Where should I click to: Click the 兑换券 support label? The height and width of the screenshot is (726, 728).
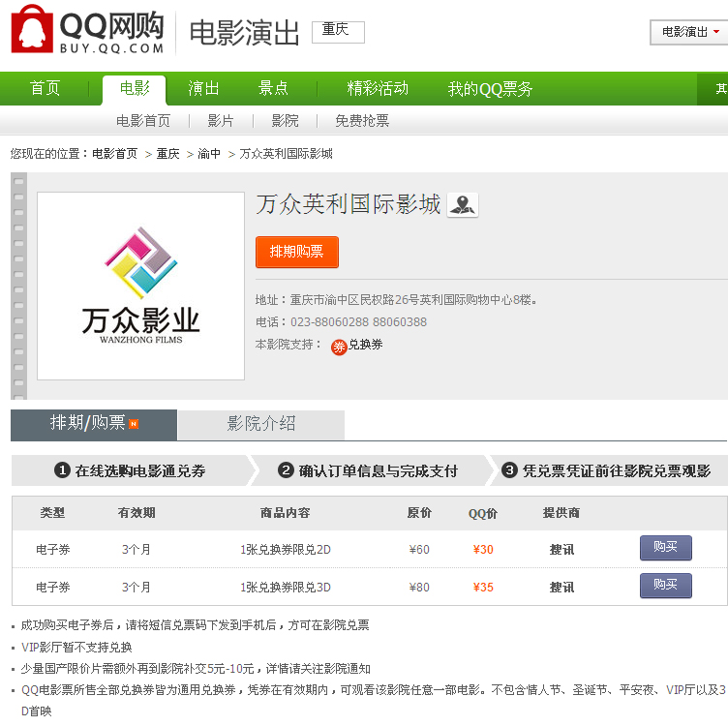point(365,345)
